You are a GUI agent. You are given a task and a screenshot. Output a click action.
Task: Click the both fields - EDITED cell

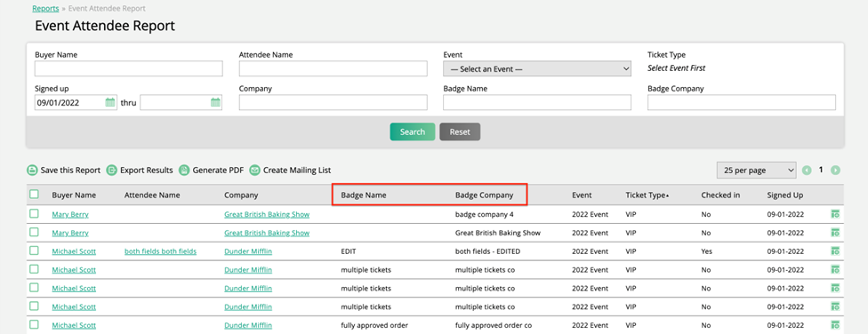487,251
